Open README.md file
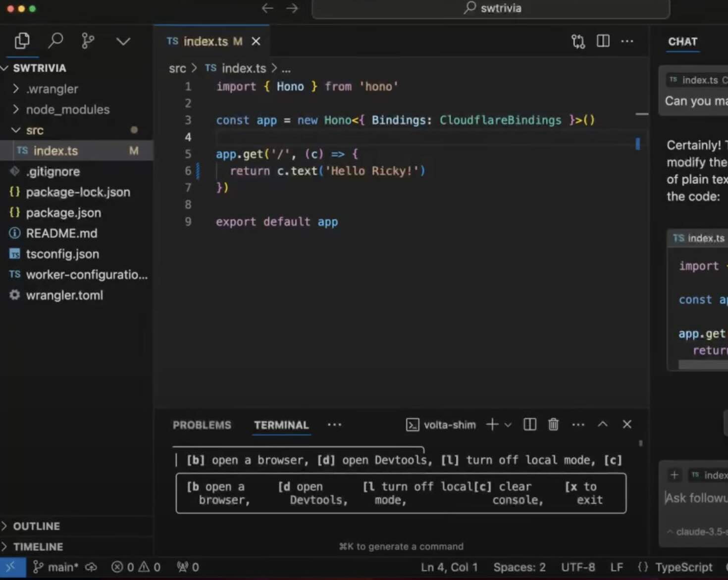Screen dimensions: 728x580 click(62, 233)
